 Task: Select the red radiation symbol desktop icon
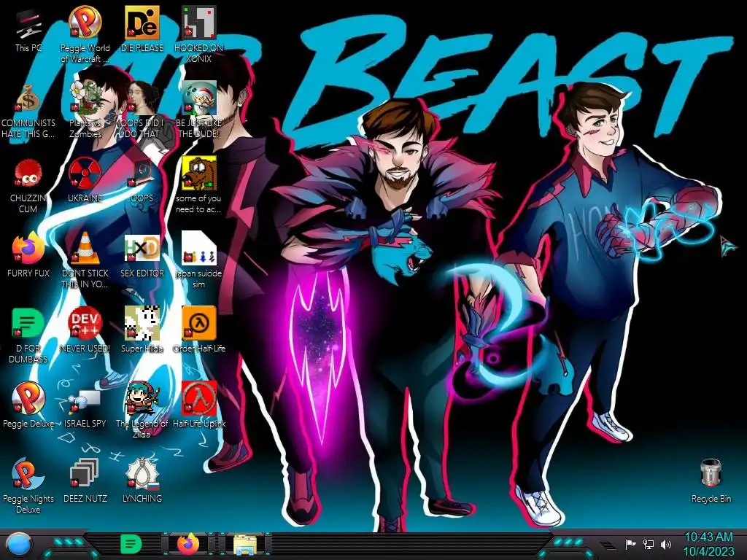[x=85, y=174]
